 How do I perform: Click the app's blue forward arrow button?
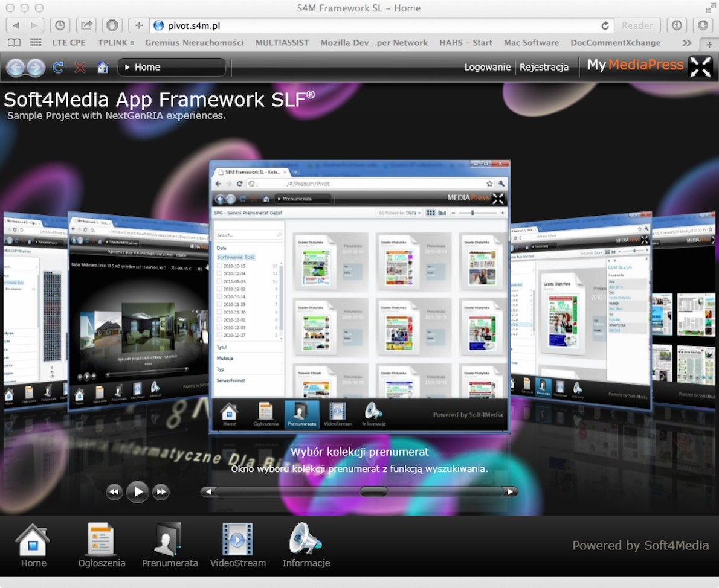click(36, 68)
